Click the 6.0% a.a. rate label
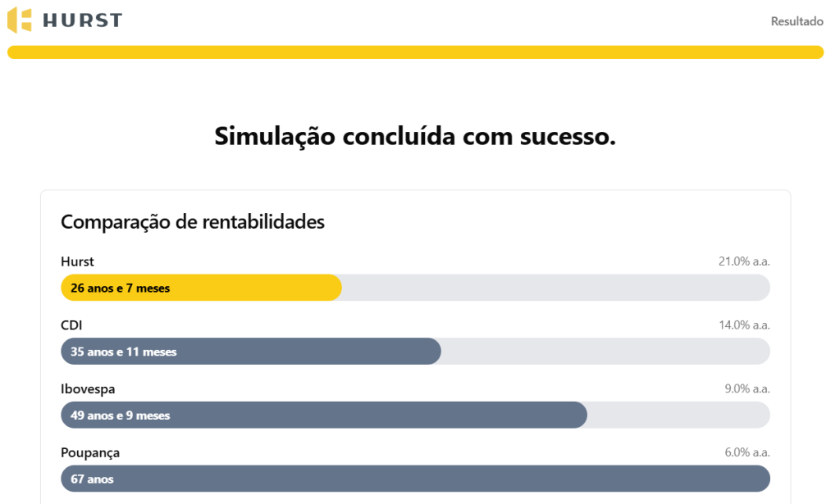The height and width of the screenshot is (504, 840). [746, 452]
